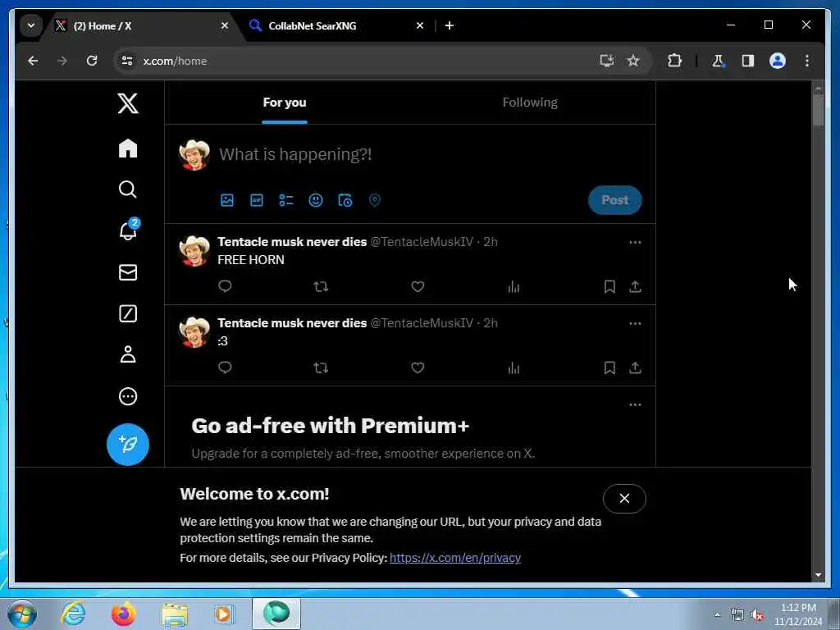View site information icon in address bar

[x=127, y=61]
